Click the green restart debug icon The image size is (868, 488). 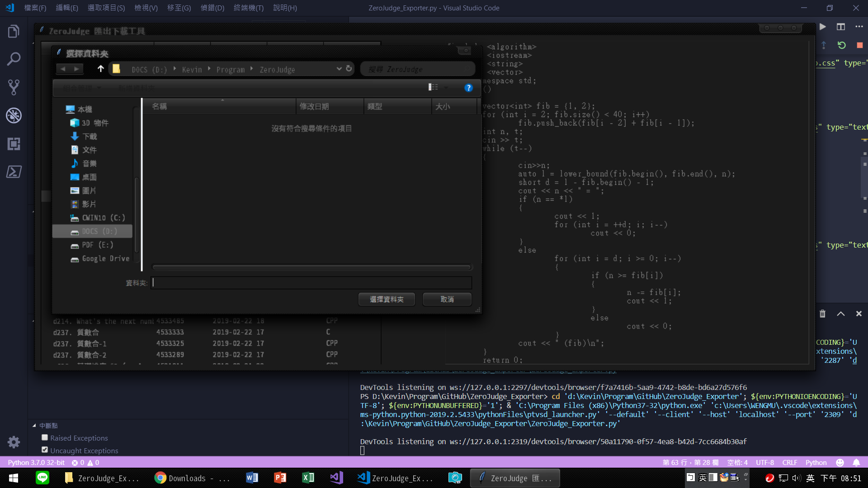click(841, 45)
